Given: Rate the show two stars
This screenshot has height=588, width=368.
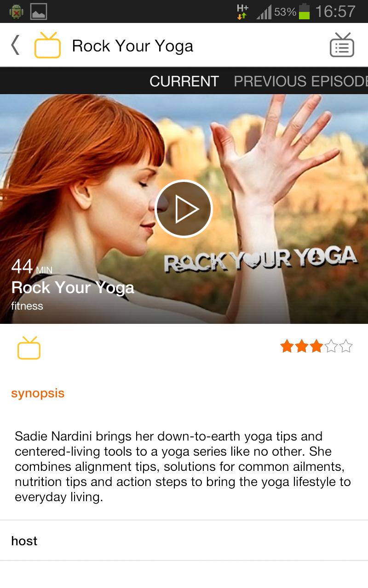Looking at the screenshot, I should point(302,346).
